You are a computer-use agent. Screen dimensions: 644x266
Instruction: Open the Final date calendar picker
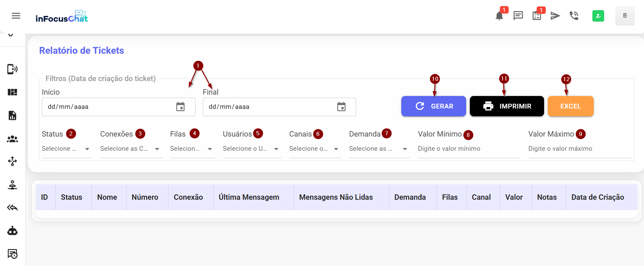[341, 107]
